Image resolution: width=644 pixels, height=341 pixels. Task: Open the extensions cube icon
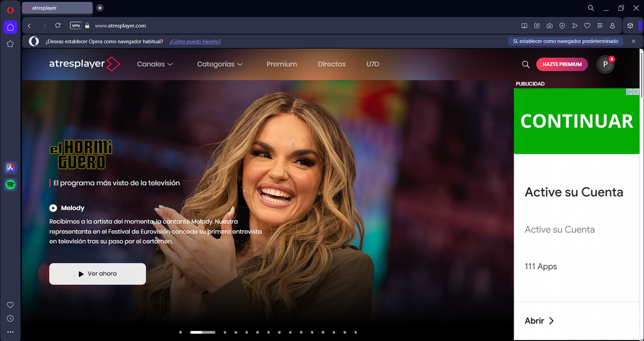pos(630,26)
